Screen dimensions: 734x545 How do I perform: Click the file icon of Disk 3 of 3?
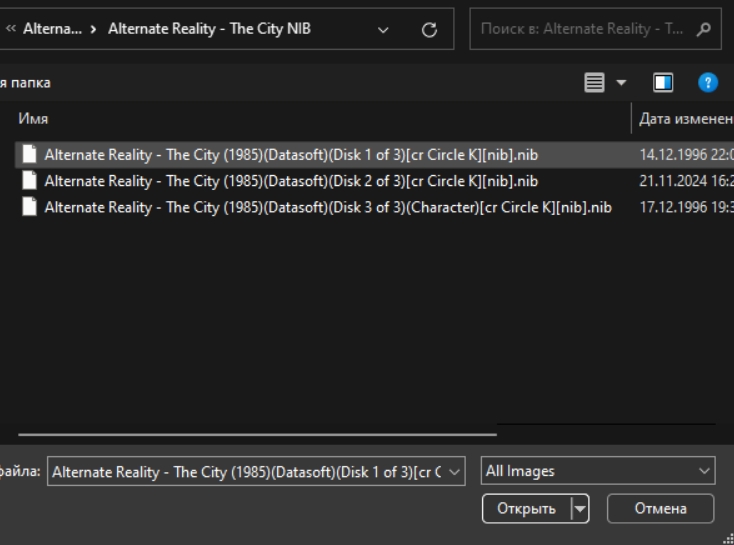click(29, 206)
